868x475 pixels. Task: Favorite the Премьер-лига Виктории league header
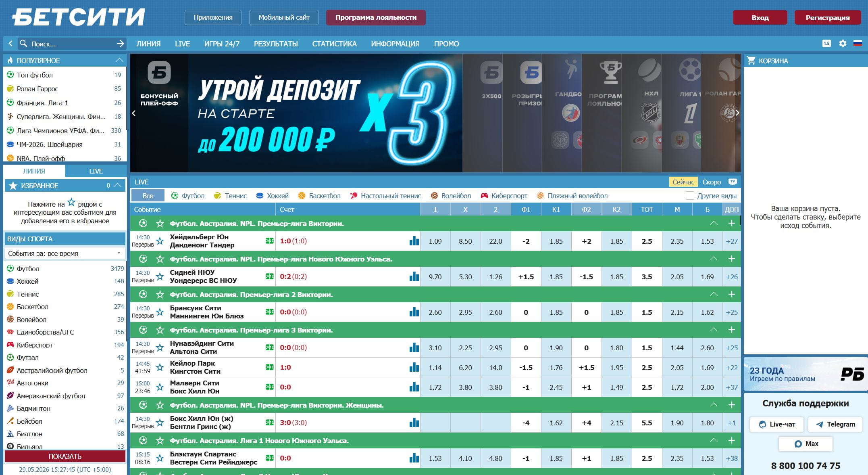(x=160, y=223)
